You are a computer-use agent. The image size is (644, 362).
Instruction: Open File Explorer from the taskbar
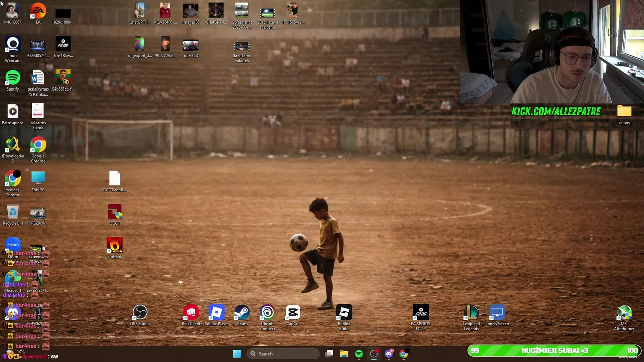344,354
